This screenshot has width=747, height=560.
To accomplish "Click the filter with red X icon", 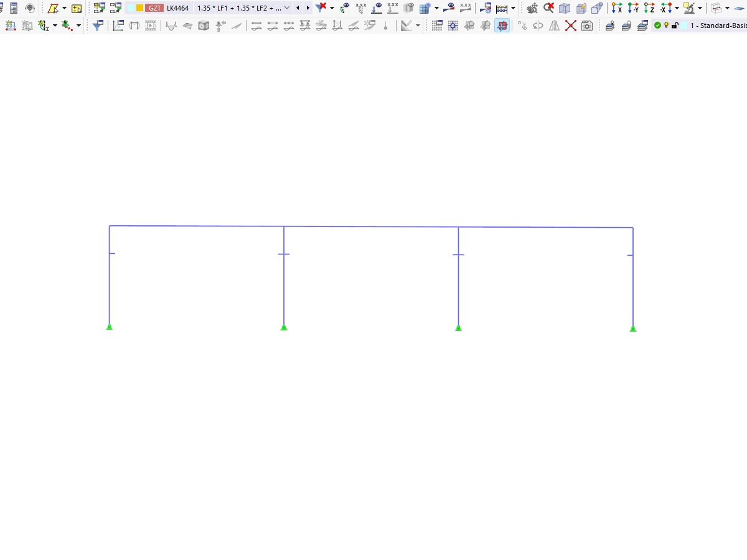I will coord(321,7).
